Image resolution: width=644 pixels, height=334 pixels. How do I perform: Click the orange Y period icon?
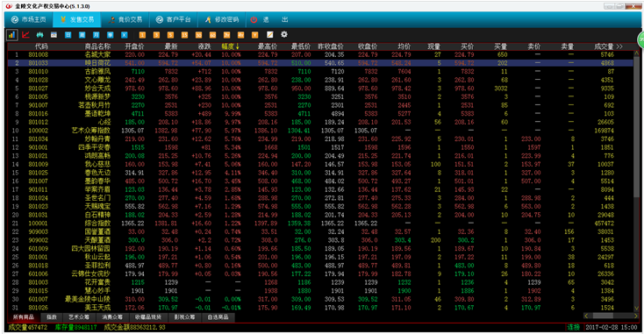click(x=255, y=35)
